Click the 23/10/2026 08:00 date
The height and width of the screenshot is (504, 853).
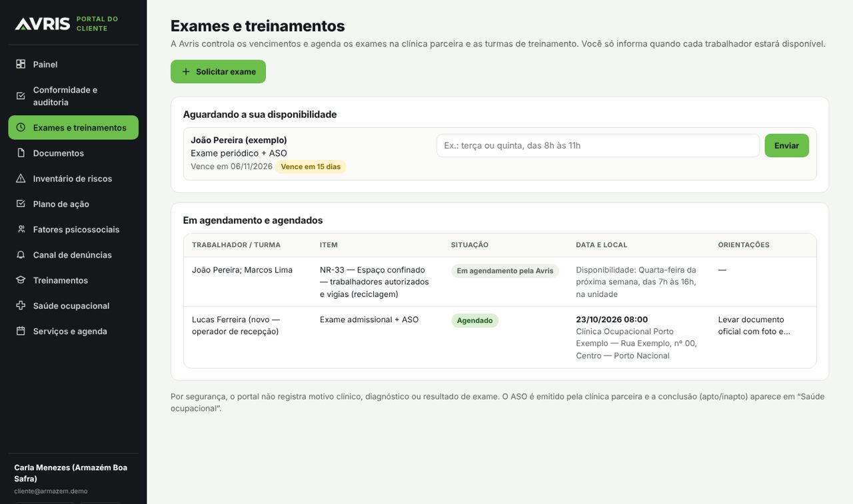[x=612, y=320]
